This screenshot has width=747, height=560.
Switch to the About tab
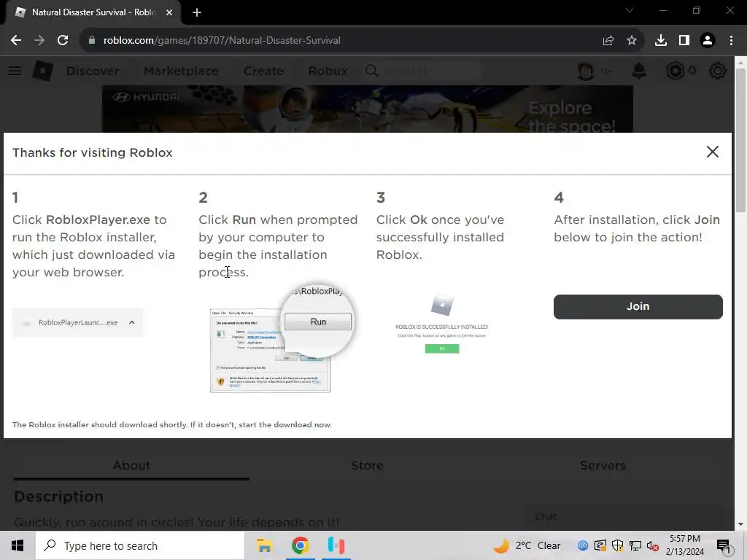[131, 465]
